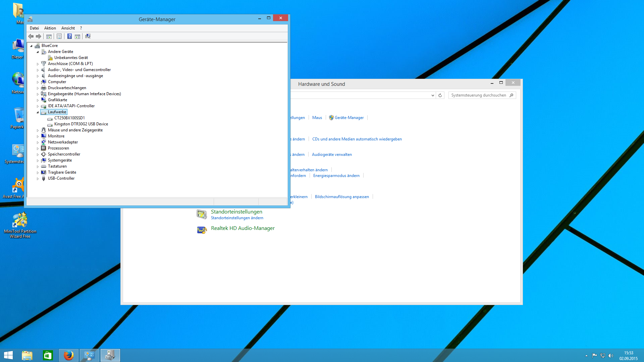This screenshot has width=644, height=362.
Task: Select the Unbekanntes Gerät entry
Action: point(71,58)
